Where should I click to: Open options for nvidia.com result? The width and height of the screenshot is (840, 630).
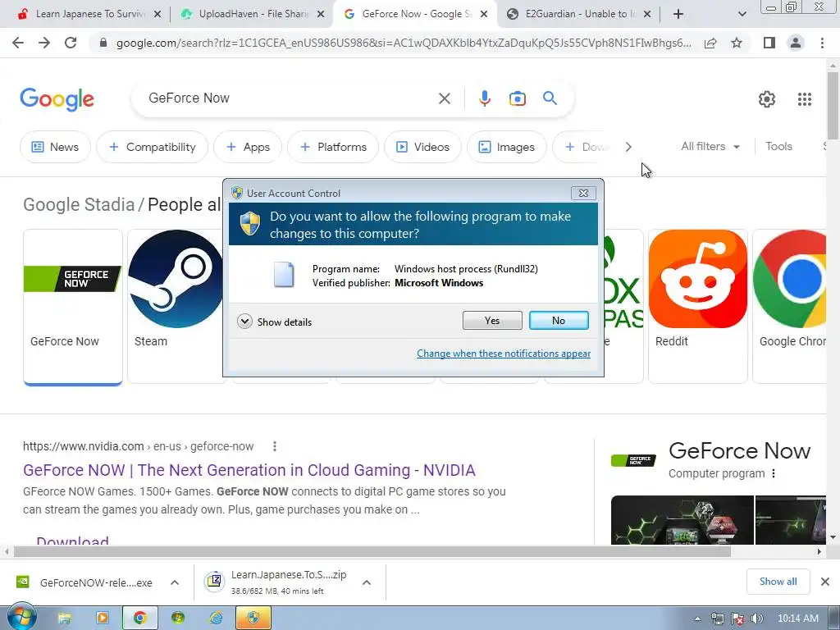coord(274,446)
